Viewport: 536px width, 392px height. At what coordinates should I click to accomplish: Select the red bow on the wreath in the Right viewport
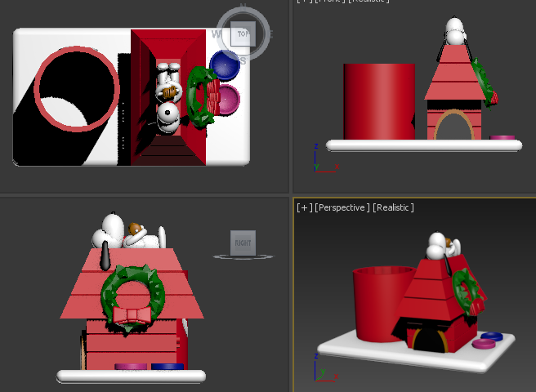click(132, 315)
